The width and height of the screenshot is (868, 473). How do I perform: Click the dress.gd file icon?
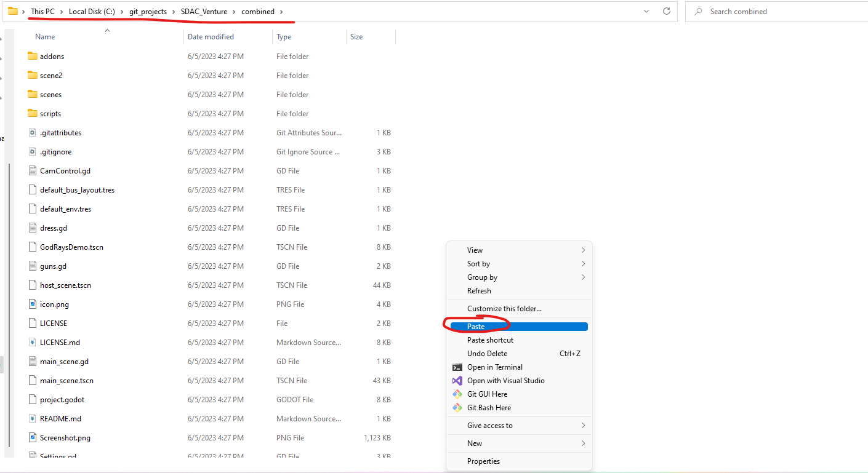pyautogui.click(x=33, y=228)
